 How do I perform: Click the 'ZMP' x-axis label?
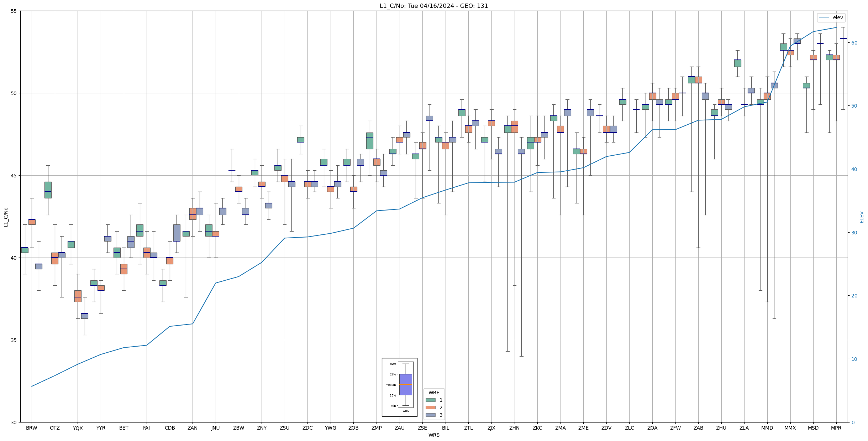click(x=377, y=428)
